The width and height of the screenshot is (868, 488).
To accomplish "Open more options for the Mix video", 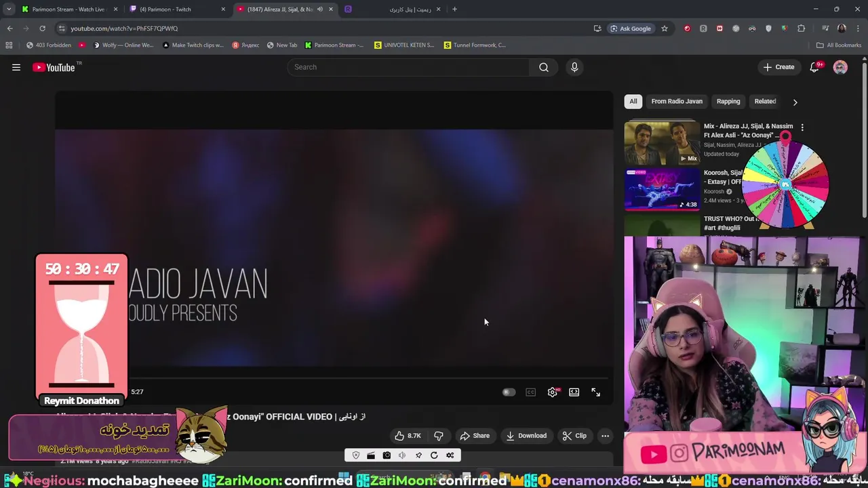I will pos(802,127).
